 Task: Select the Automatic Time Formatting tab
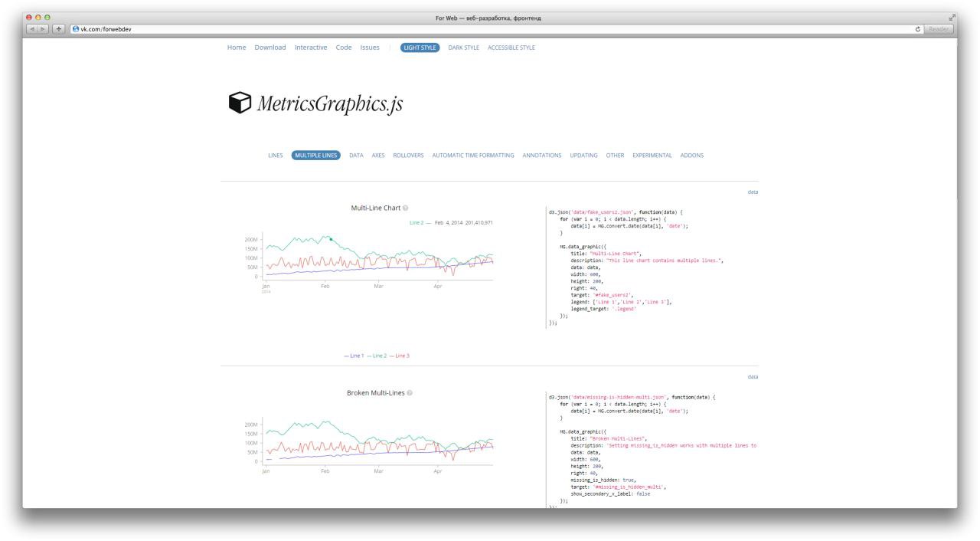473,156
